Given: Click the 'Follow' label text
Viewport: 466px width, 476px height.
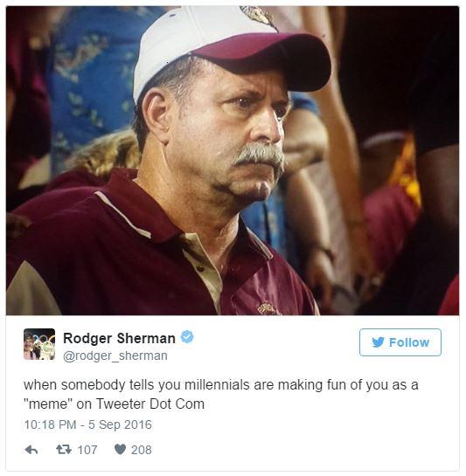Looking at the screenshot, I should [x=409, y=342].
